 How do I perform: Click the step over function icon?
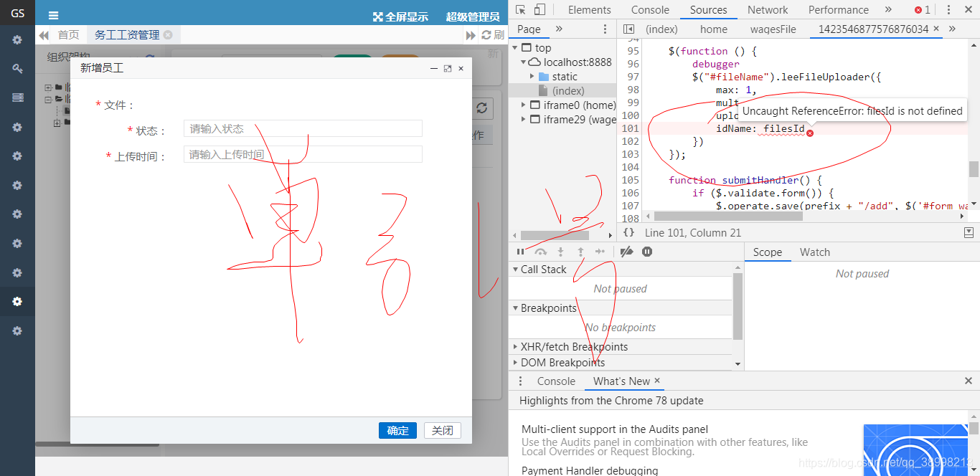point(541,252)
